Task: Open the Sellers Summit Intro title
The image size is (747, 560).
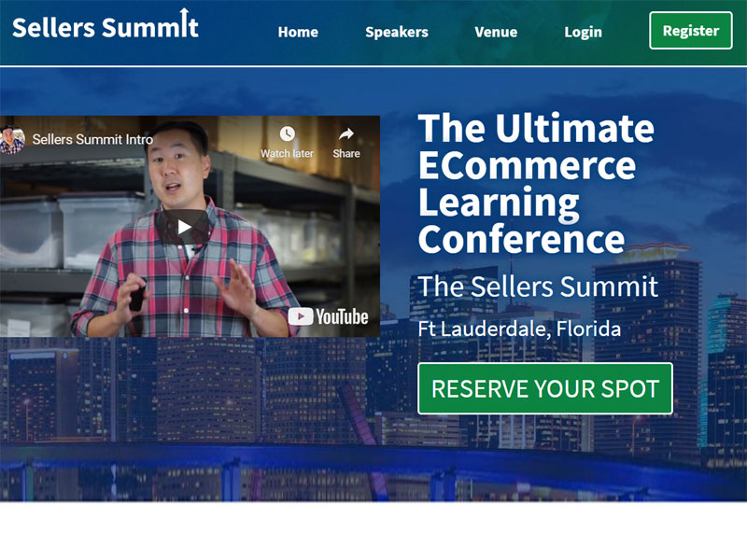Action: coord(92,139)
